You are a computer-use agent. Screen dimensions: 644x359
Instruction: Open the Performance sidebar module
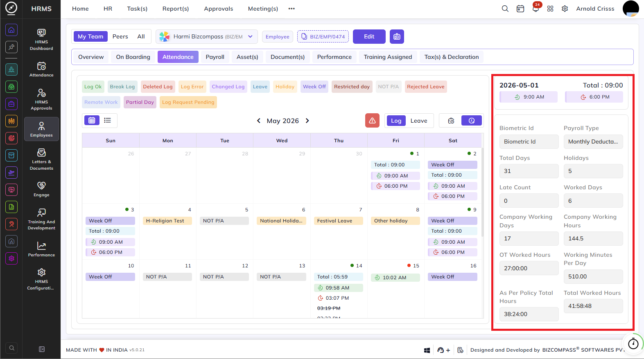point(41,249)
